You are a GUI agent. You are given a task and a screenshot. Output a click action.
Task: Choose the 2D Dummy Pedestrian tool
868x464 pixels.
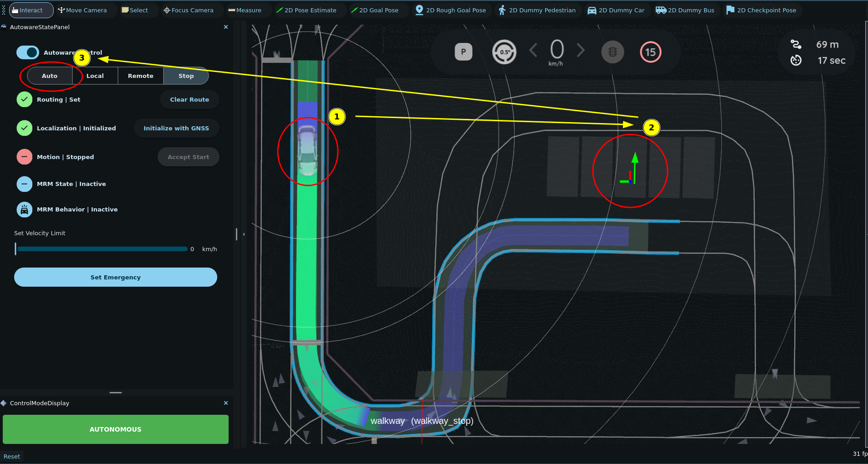pyautogui.click(x=537, y=10)
